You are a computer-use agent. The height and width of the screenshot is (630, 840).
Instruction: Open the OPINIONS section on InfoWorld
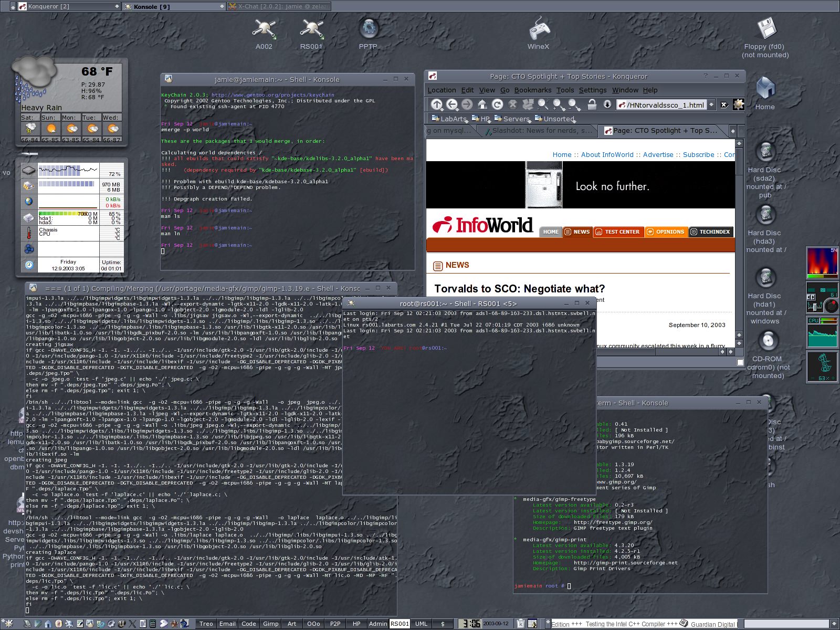[665, 232]
